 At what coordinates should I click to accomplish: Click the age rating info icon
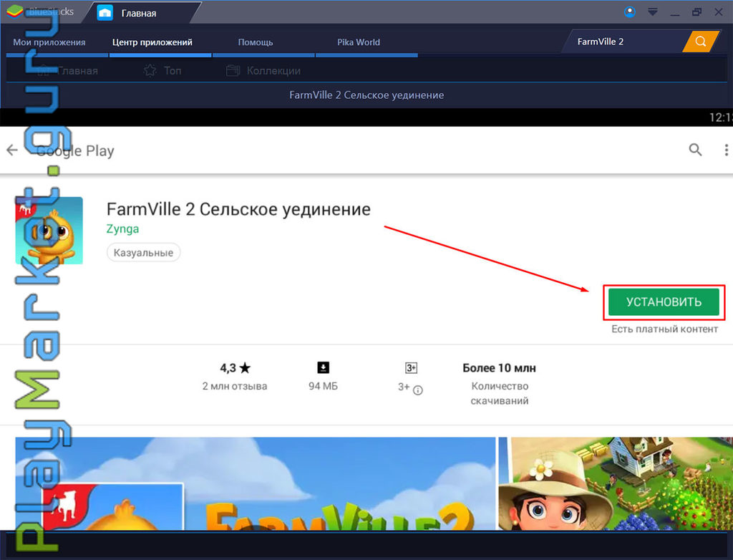pos(418,390)
